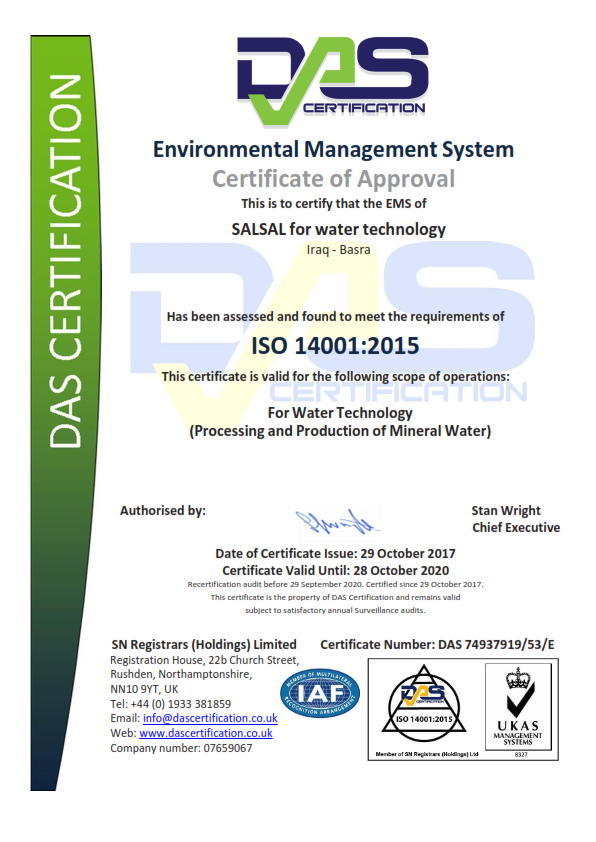Click 'Member of SN Registrars (Holdings) Ltd' caption
This screenshot has width=596, height=842.
[427, 754]
